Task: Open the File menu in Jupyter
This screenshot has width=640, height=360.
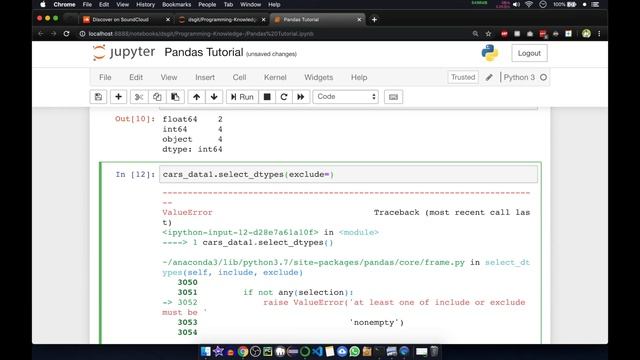Action: (x=105, y=77)
